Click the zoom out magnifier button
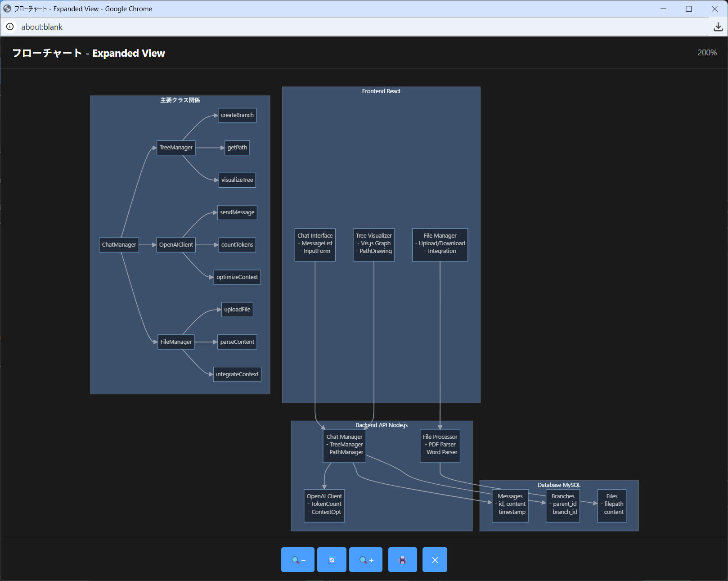 [x=298, y=560]
